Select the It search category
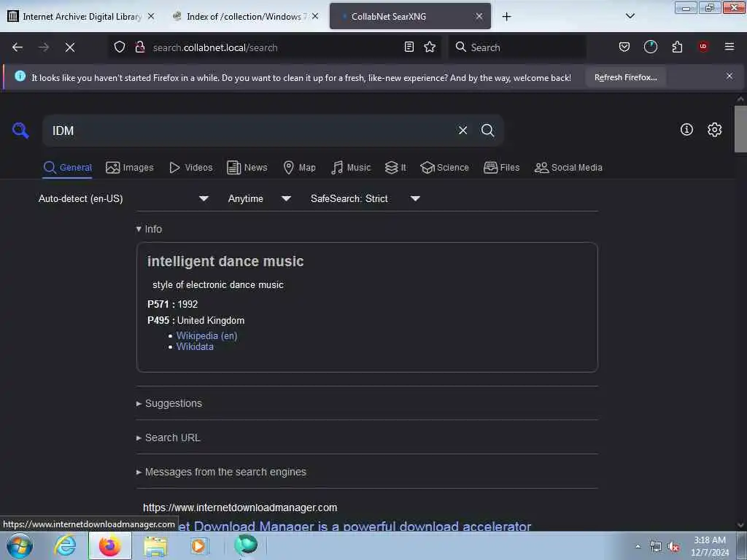 tap(395, 168)
